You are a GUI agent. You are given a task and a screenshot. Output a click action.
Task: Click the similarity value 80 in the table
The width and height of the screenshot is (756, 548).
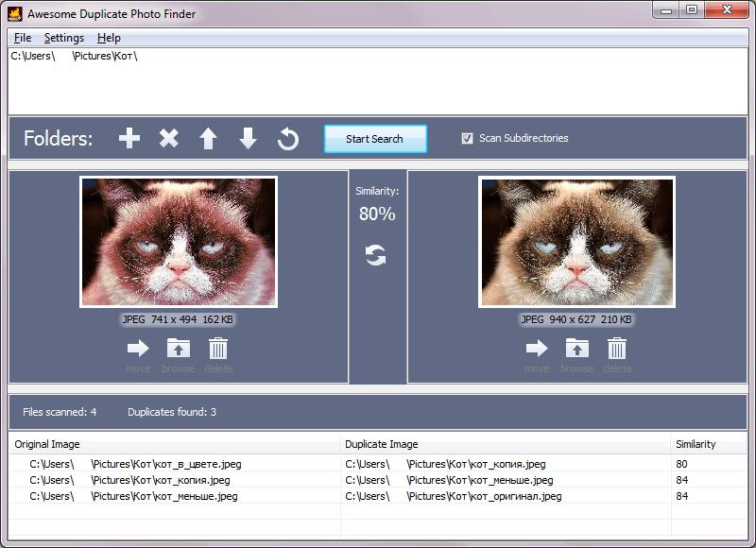pyautogui.click(x=681, y=464)
